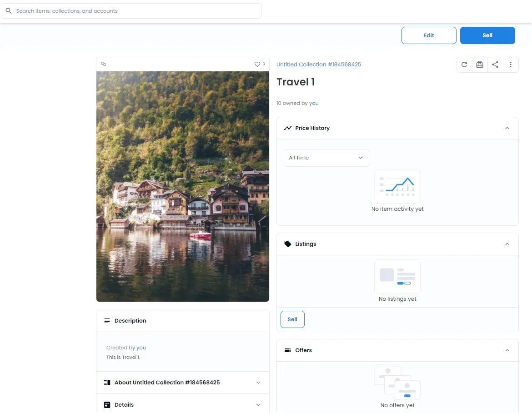Click the blockchain chain icon above image

tap(104, 64)
